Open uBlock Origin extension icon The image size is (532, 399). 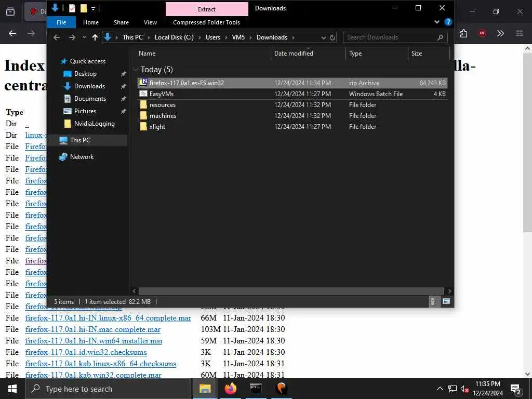tap(482, 33)
